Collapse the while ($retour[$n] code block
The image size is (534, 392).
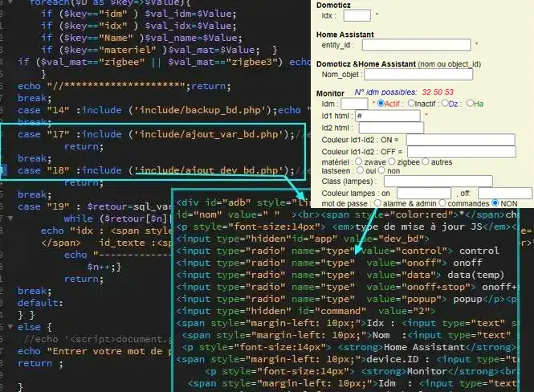pyautogui.click(x=10, y=218)
